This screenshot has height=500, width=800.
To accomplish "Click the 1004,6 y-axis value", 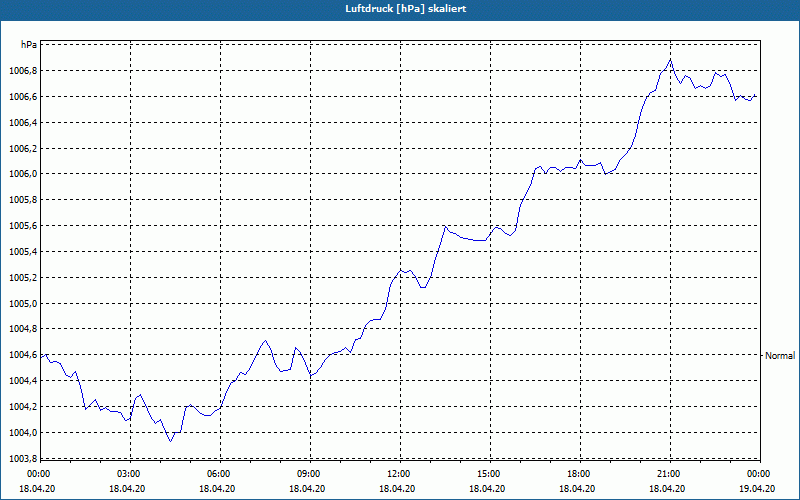I will (x=23, y=355).
